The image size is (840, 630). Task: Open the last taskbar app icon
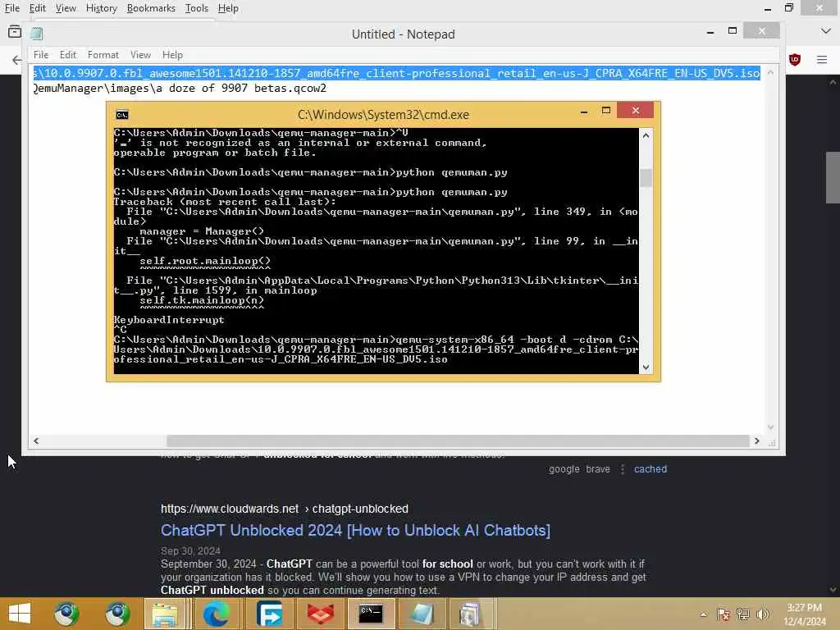pos(470,614)
